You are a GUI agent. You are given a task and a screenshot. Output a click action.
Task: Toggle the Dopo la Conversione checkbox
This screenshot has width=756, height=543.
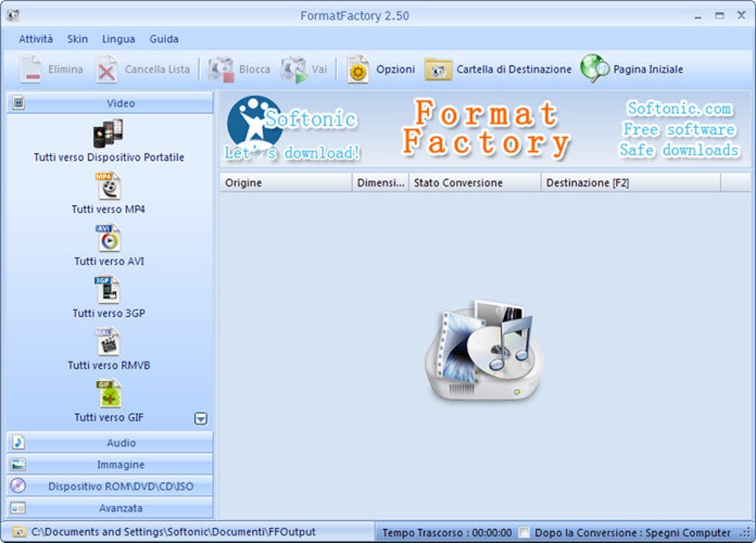click(x=523, y=533)
